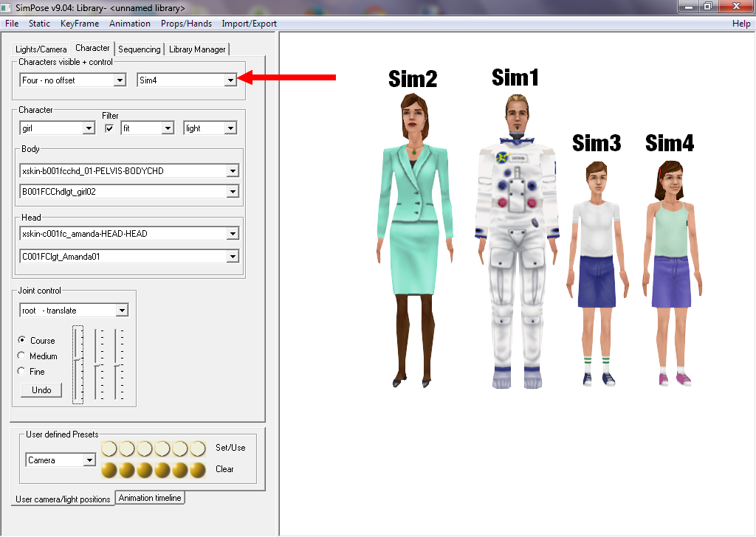This screenshot has width=756, height=537.
Task: Open the 'root - translate' joint dropdown
Action: [122, 311]
